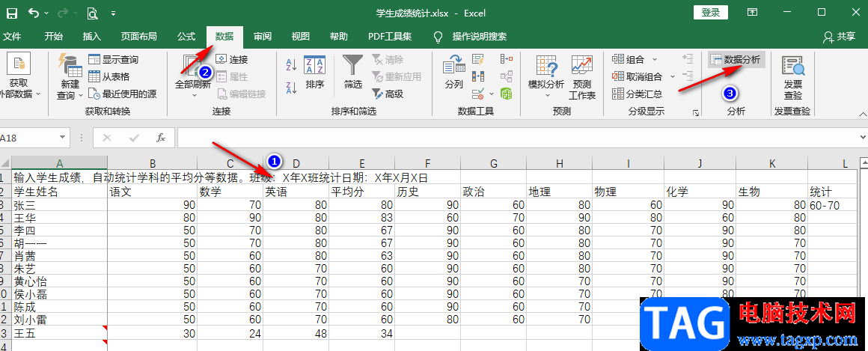Click 从表格
868x351 pixels.
coord(109,77)
